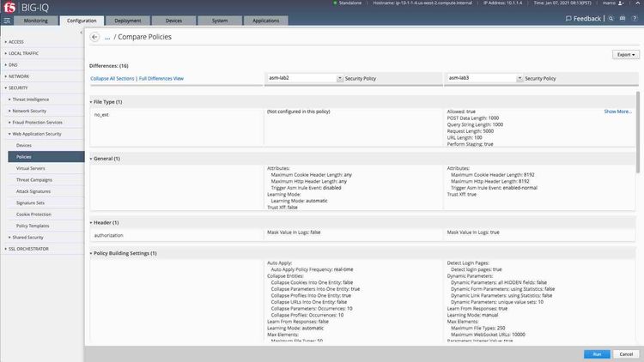
Task: Switch to the Deployment tab
Action: pos(128,21)
